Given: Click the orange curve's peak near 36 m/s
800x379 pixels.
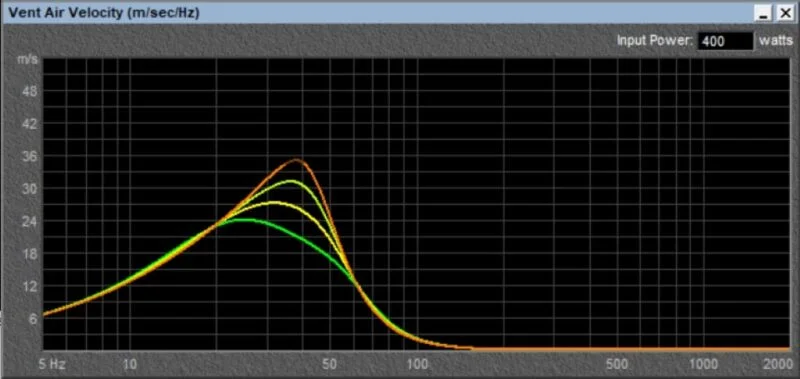Looking at the screenshot, I should (297, 160).
